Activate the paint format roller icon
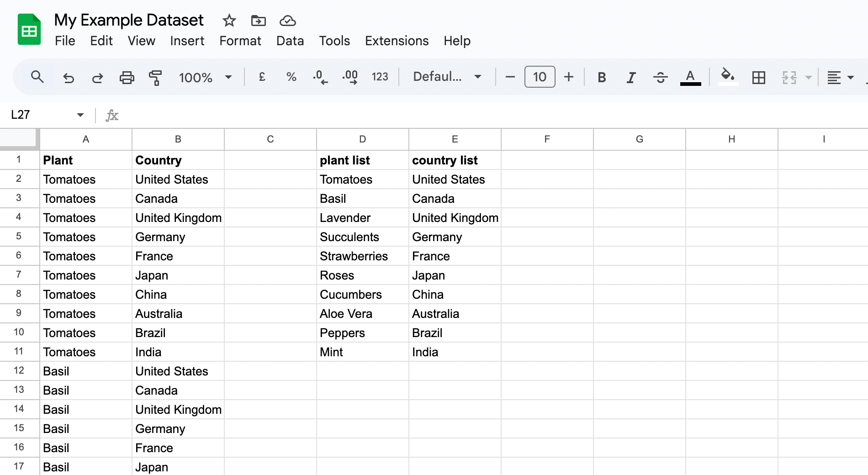The width and height of the screenshot is (868, 475). pyautogui.click(x=155, y=77)
